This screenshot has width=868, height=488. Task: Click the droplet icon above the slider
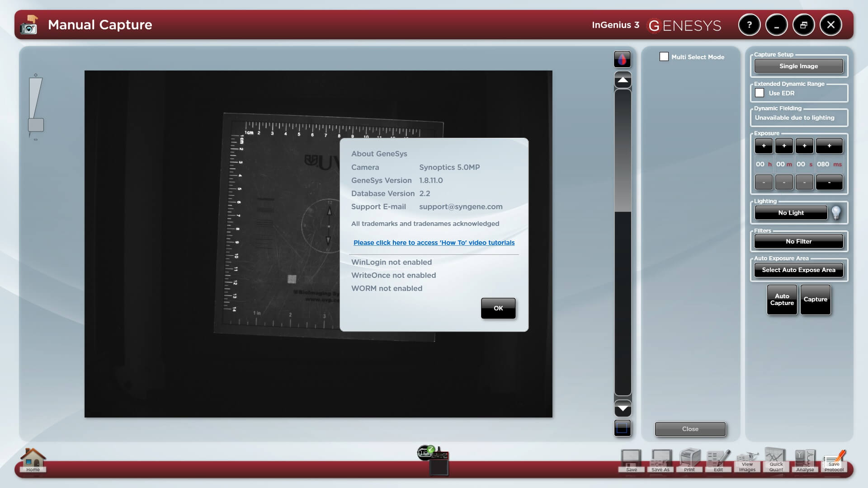(x=623, y=59)
